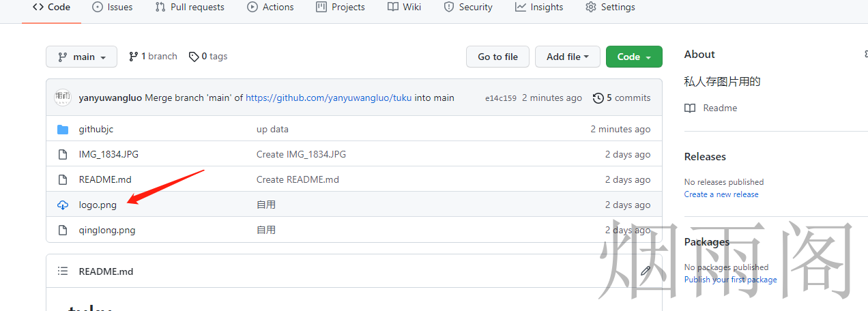The image size is (868, 311).
Task: Open the Actions tab
Action: click(270, 7)
